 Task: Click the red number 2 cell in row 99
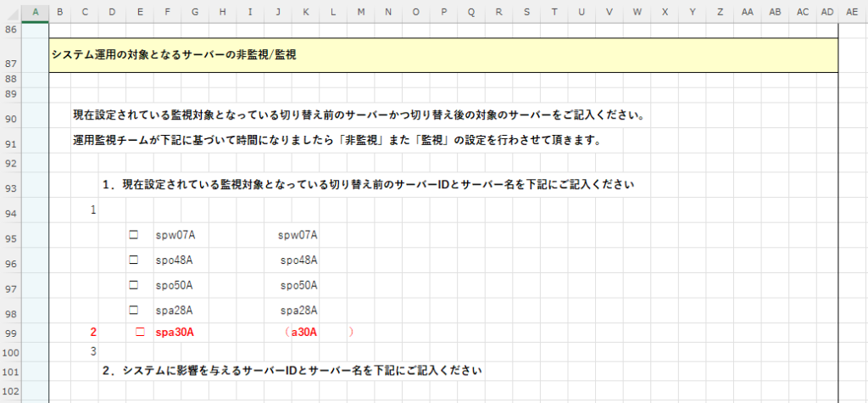(93, 333)
